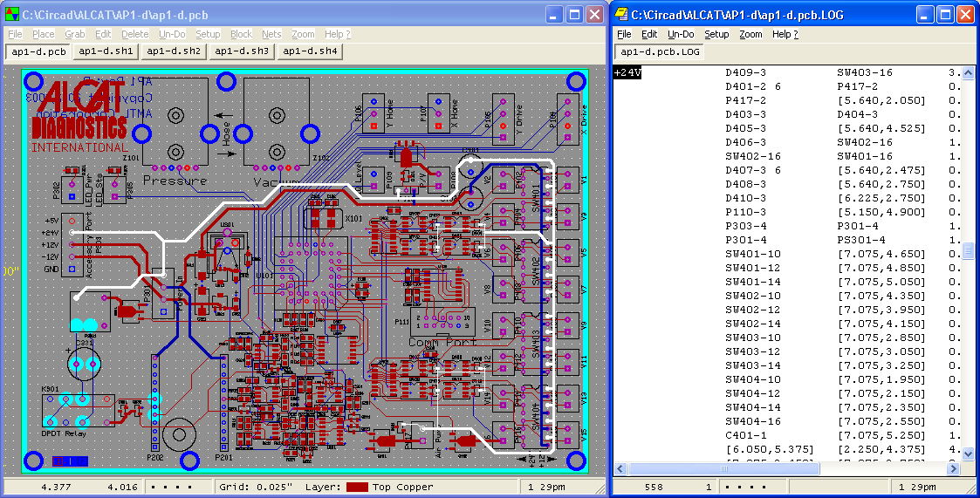Switch to the ap1-d.sh1 tab
The width and height of the screenshot is (980, 498).
[106, 51]
